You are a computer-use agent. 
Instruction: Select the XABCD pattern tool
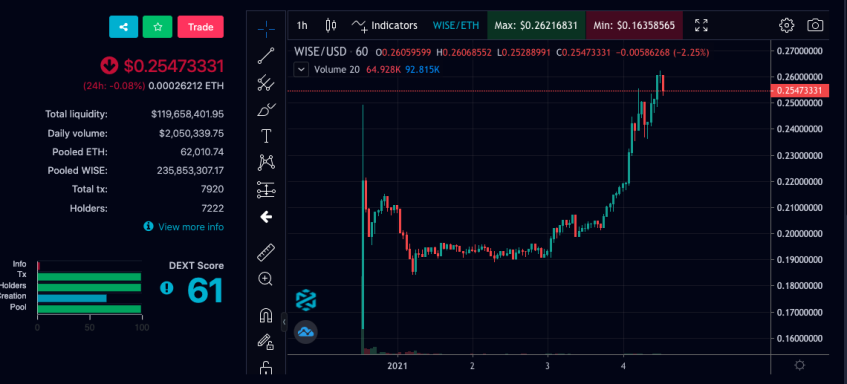point(266,162)
